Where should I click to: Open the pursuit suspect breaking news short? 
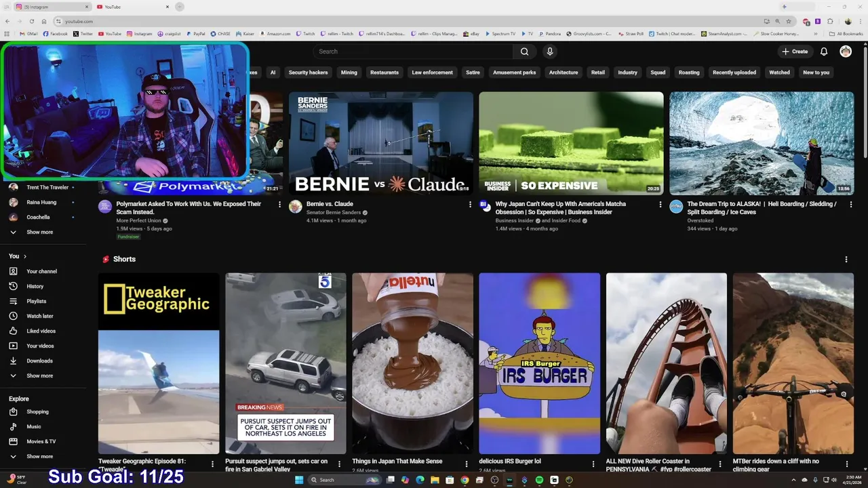(285, 363)
